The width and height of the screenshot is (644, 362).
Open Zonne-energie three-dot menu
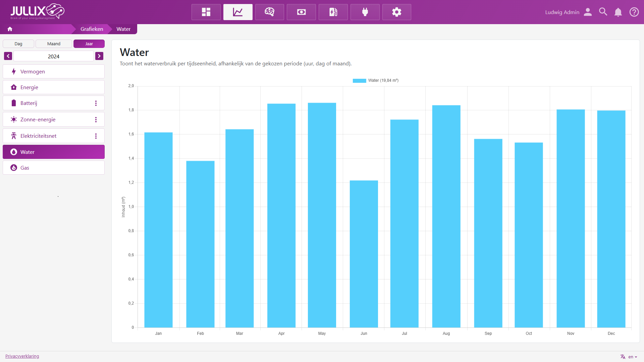pos(96,120)
